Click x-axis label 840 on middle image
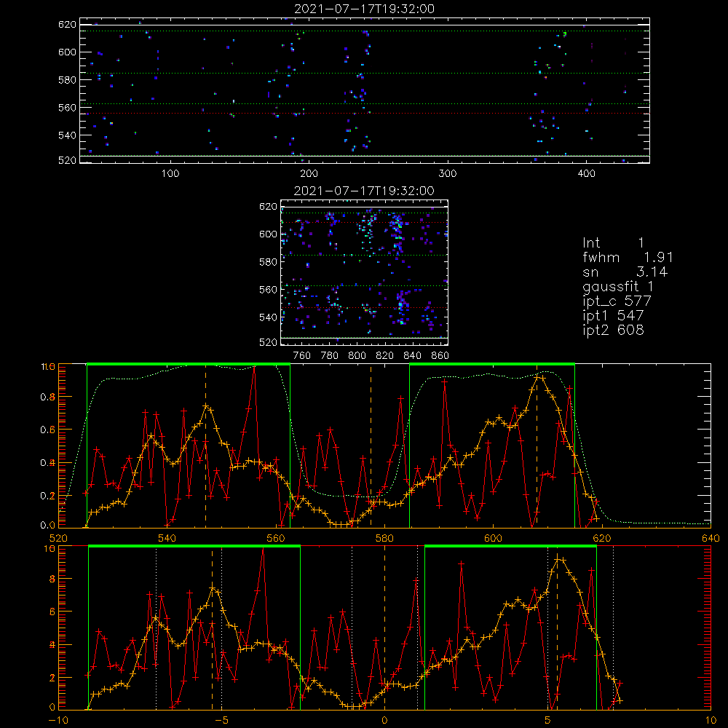Image resolution: width=728 pixels, height=728 pixels. point(413,356)
